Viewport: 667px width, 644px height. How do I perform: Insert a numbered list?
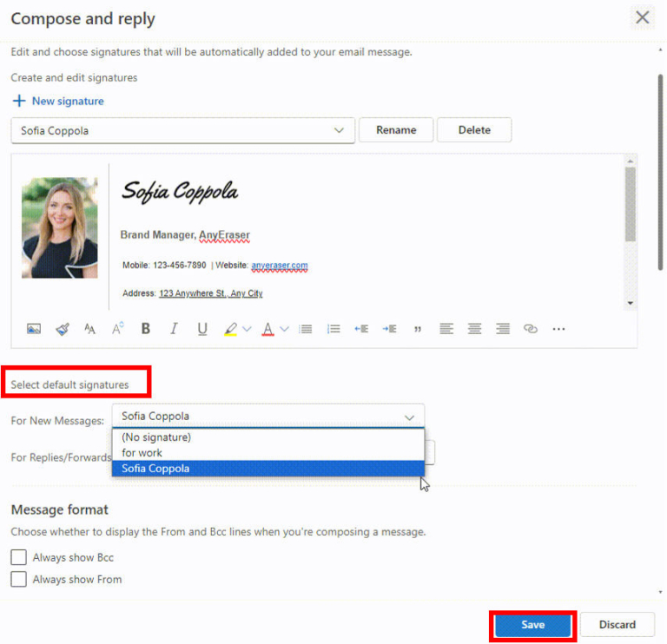pyautogui.click(x=333, y=329)
